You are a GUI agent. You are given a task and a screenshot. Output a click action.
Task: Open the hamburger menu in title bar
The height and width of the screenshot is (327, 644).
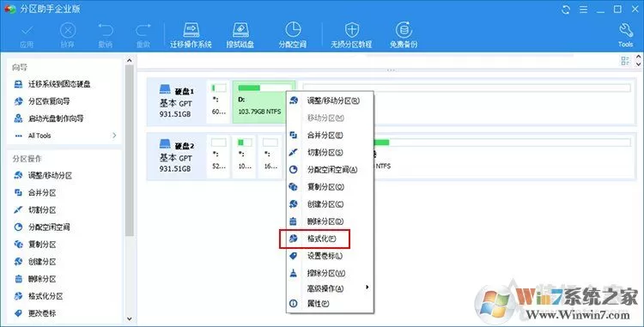coord(583,9)
